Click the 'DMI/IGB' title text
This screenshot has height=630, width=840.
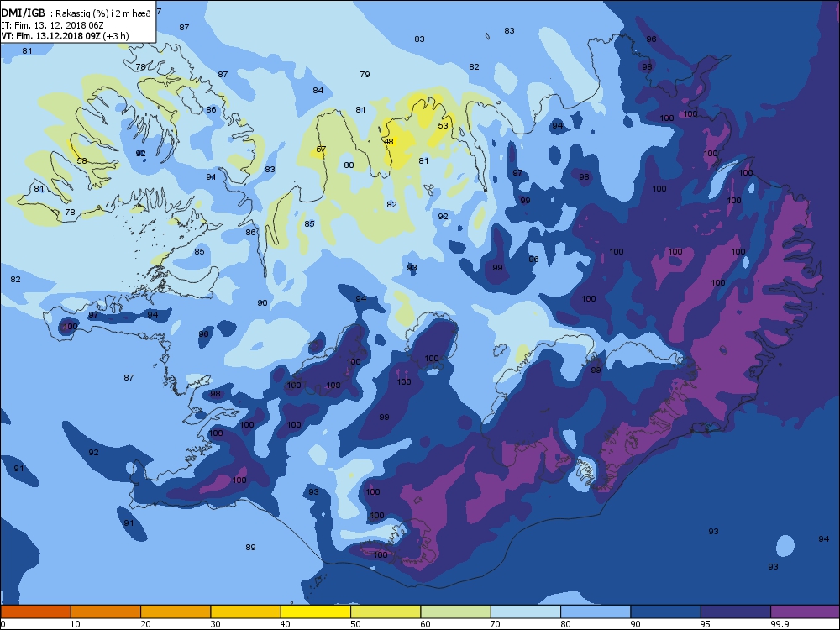pyautogui.click(x=24, y=13)
